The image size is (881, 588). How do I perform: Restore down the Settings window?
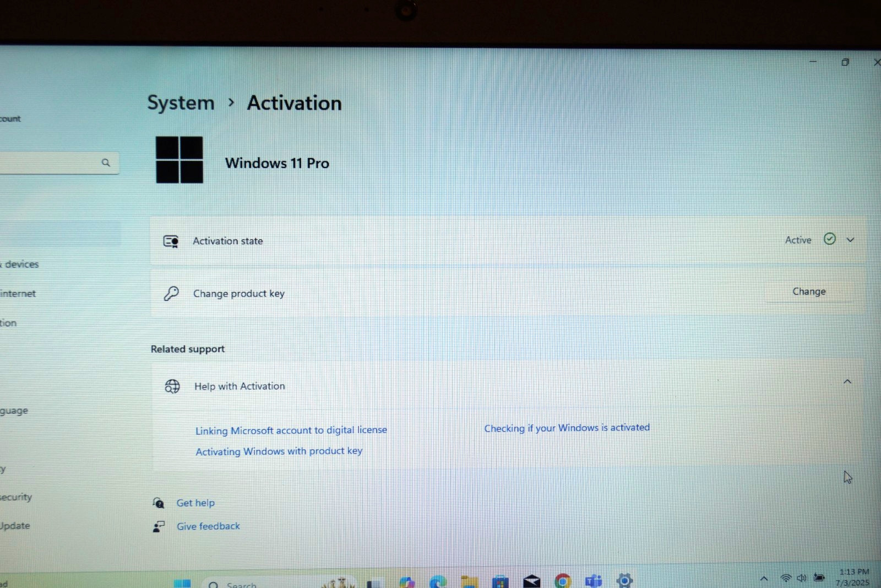[845, 62]
